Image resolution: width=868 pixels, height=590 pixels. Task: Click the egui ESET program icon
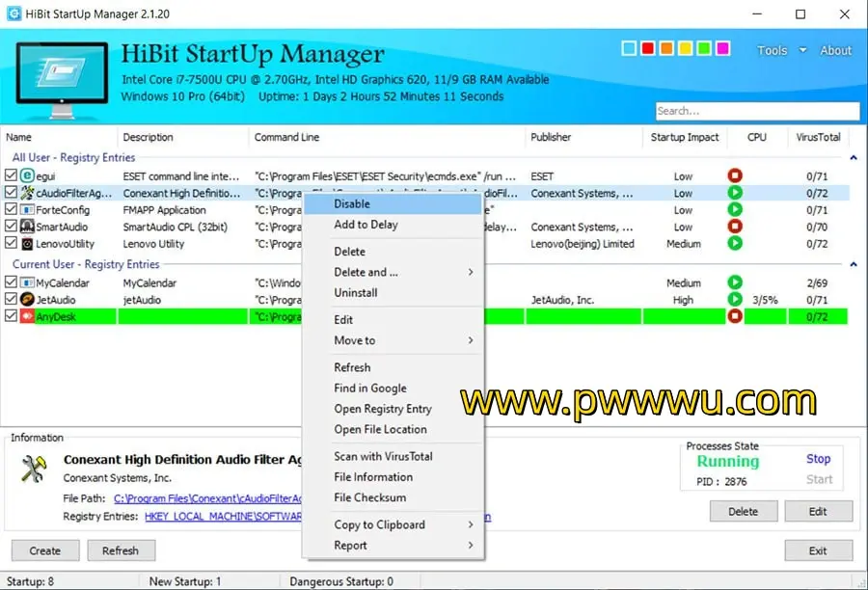[x=27, y=176]
